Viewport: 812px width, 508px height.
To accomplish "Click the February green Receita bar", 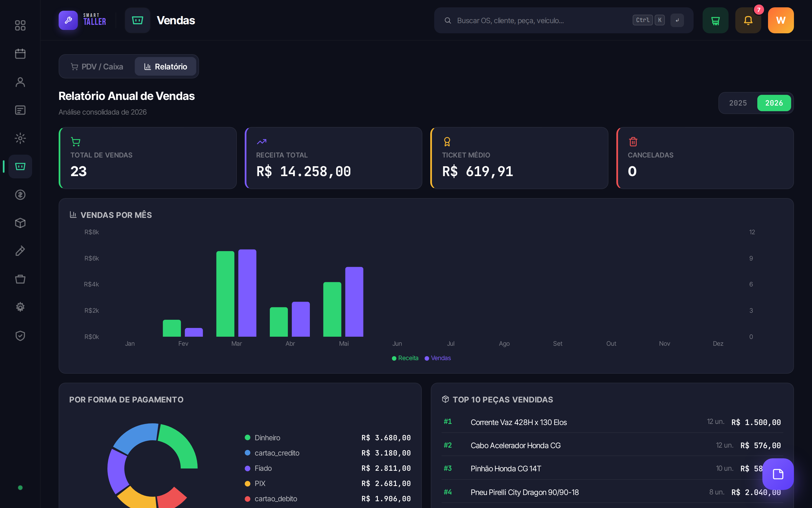I will pos(171,328).
